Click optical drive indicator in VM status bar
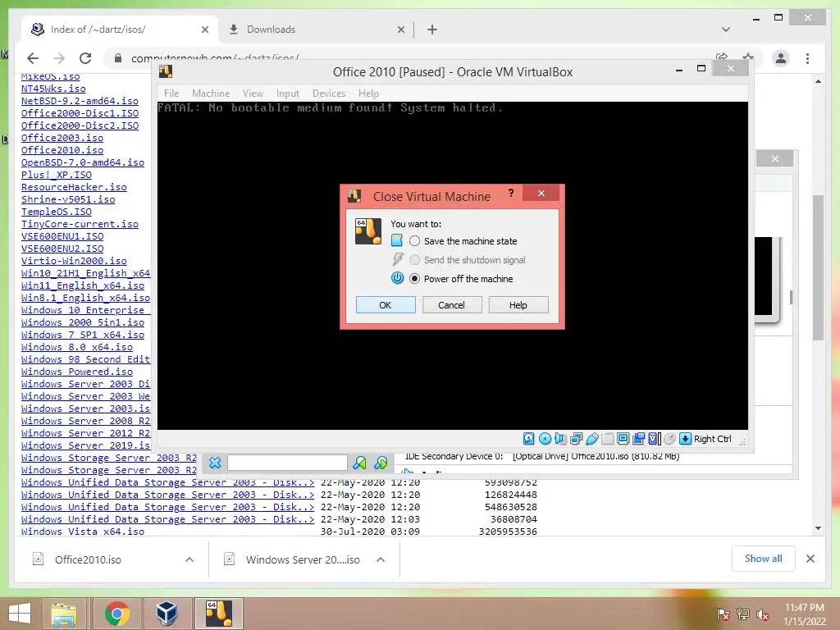Viewport: 840px width, 630px height. pos(545,439)
